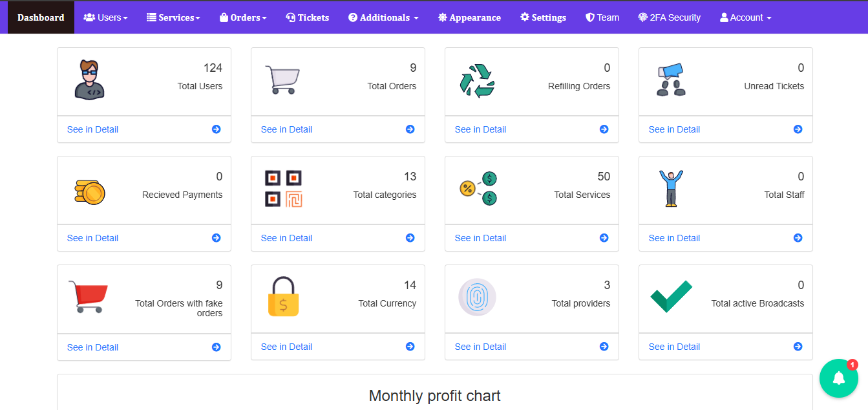
Task: Click the green checkmark Broadcasts icon
Action: (671, 296)
